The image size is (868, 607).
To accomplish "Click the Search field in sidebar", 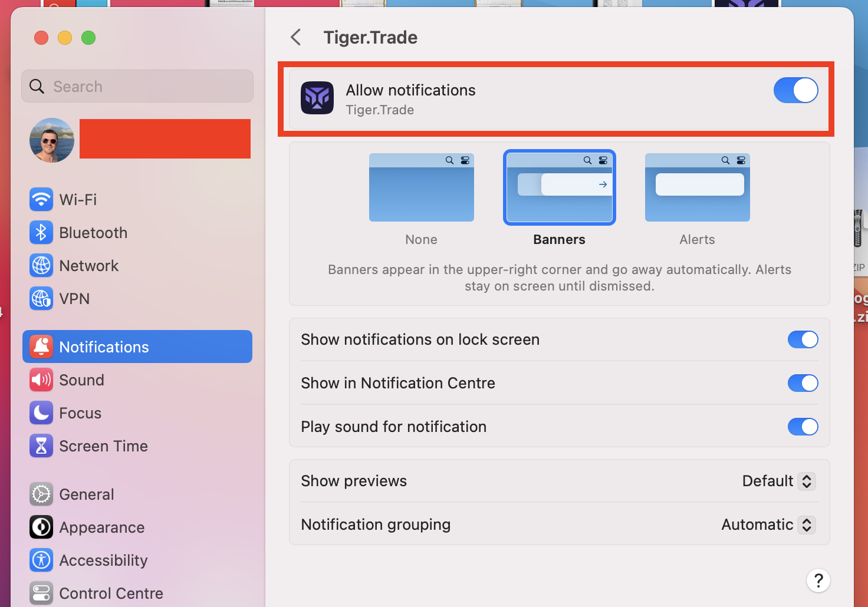I will (137, 87).
